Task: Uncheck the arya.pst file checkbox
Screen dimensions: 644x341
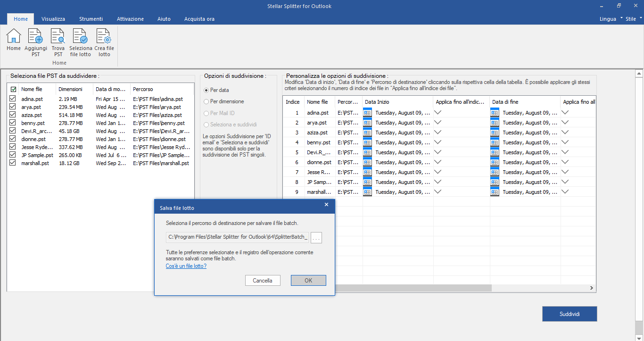Action: pyautogui.click(x=13, y=107)
